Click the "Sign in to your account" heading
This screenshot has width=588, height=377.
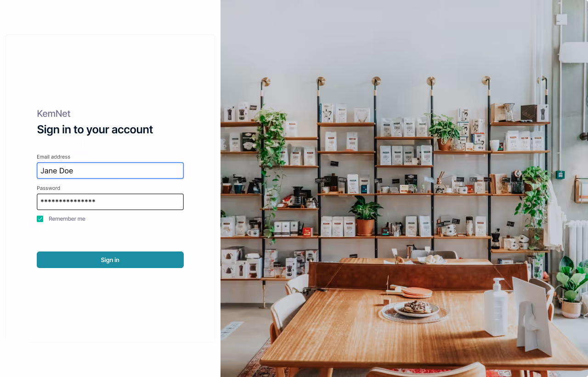pyautogui.click(x=95, y=130)
